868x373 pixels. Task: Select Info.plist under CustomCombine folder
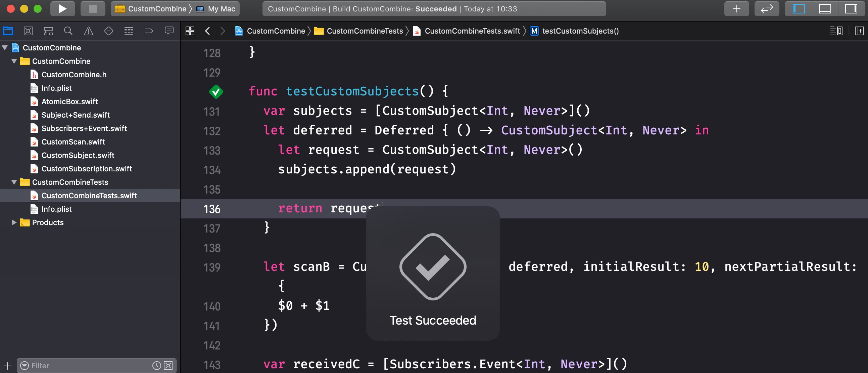click(51, 88)
